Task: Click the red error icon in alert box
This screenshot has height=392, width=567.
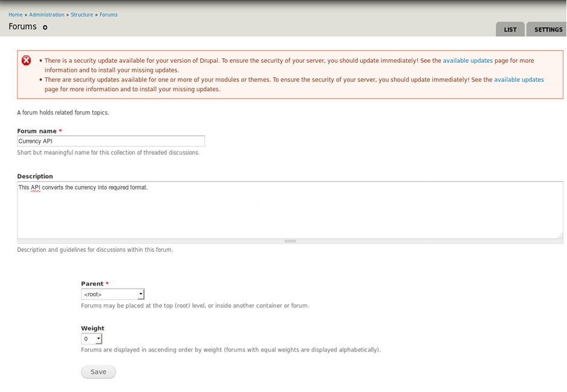Action: click(x=26, y=60)
